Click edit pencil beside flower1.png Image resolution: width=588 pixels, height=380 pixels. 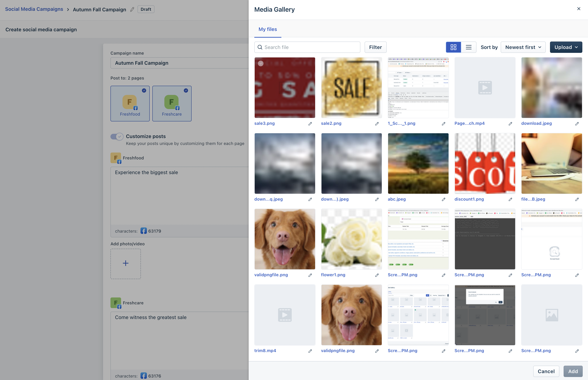[377, 275]
